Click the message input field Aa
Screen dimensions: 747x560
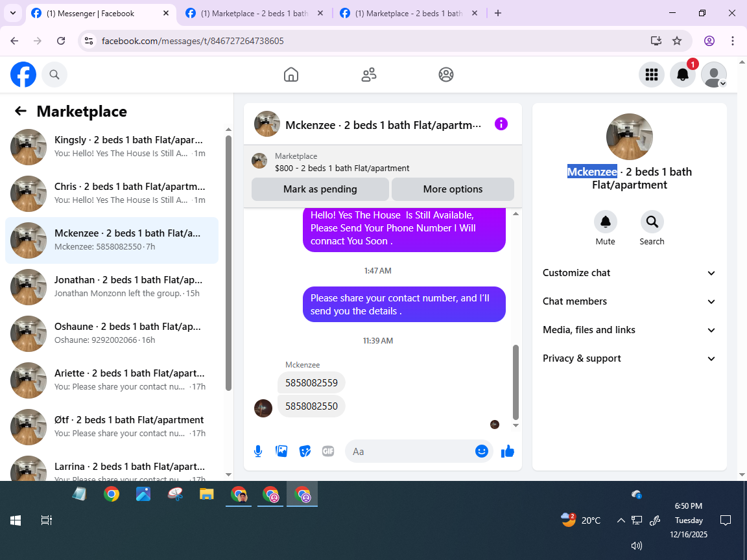click(410, 451)
